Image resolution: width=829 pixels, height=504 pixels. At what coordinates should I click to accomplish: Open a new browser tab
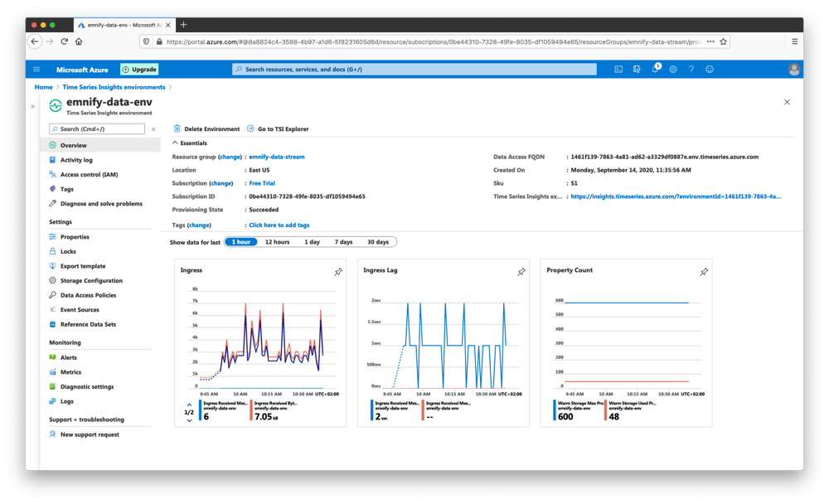[x=183, y=24]
